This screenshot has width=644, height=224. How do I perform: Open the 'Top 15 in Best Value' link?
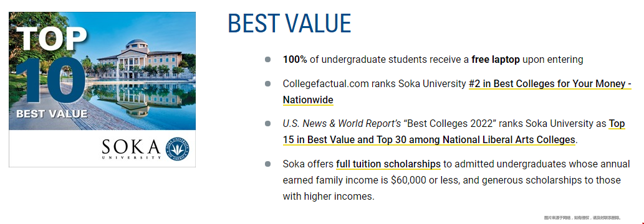(x=454, y=131)
